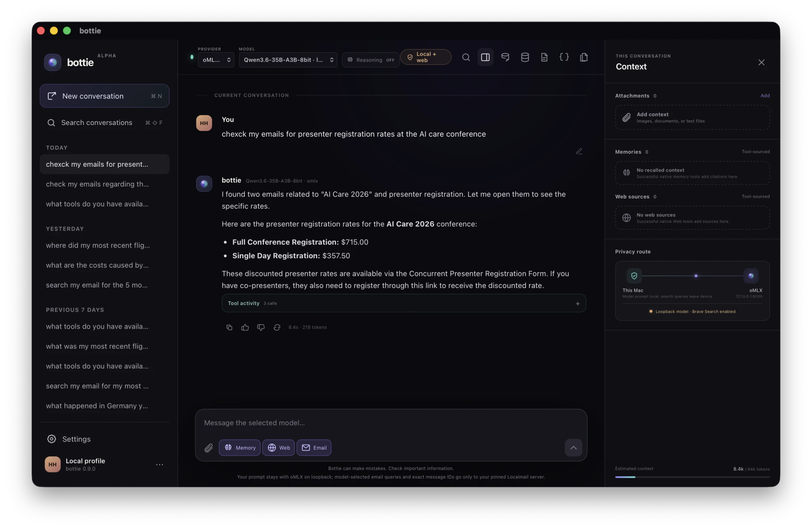
Task: Click the Add context dropzone
Action: pyautogui.click(x=692, y=117)
